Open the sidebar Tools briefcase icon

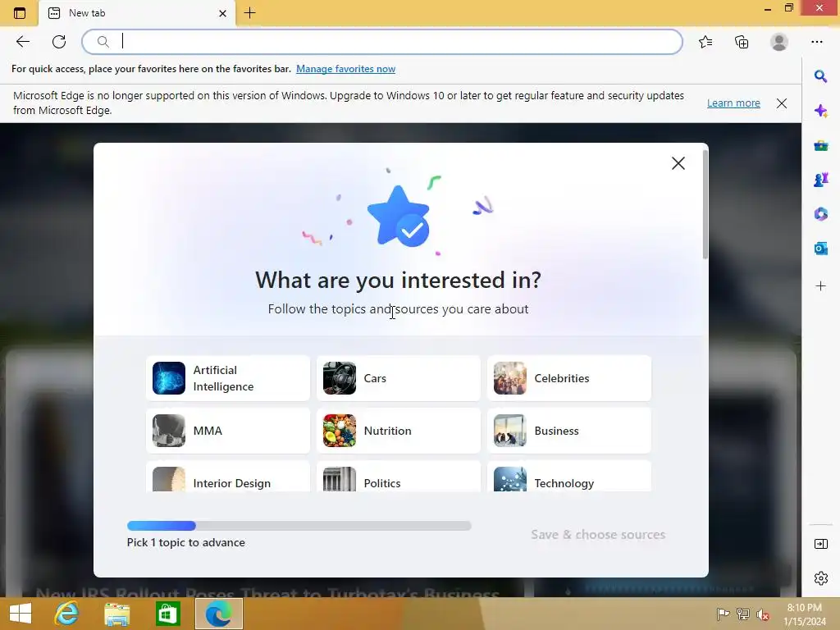pos(820,145)
